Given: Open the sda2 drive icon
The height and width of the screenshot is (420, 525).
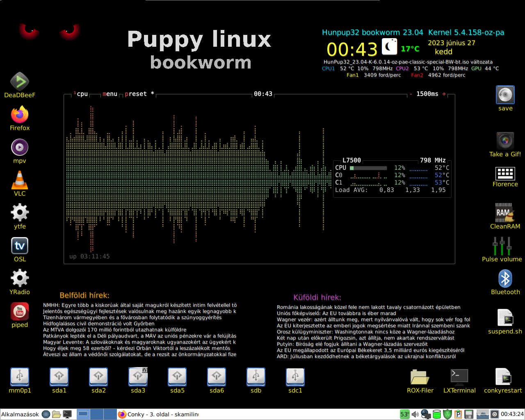Looking at the screenshot, I should (98, 377).
